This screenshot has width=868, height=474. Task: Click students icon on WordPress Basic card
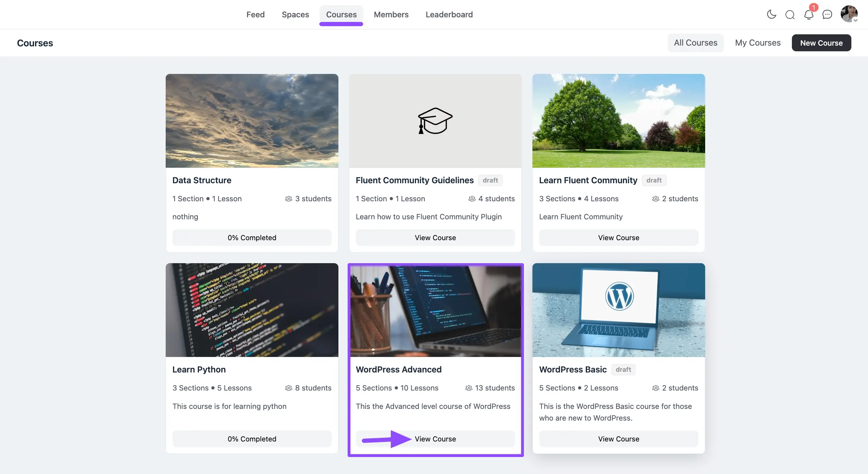click(656, 388)
